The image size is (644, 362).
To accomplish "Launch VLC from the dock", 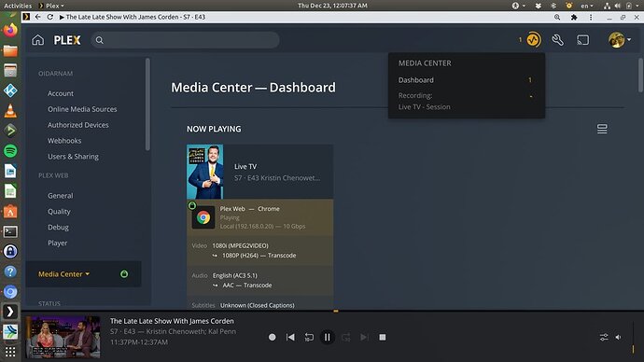I will (10, 111).
